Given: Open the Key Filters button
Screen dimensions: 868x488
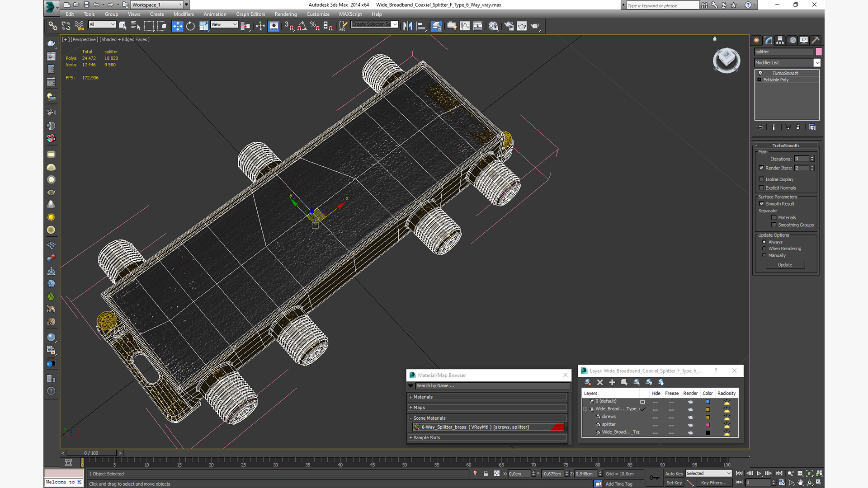Looking at the screenshot, I should click(713, 483).
